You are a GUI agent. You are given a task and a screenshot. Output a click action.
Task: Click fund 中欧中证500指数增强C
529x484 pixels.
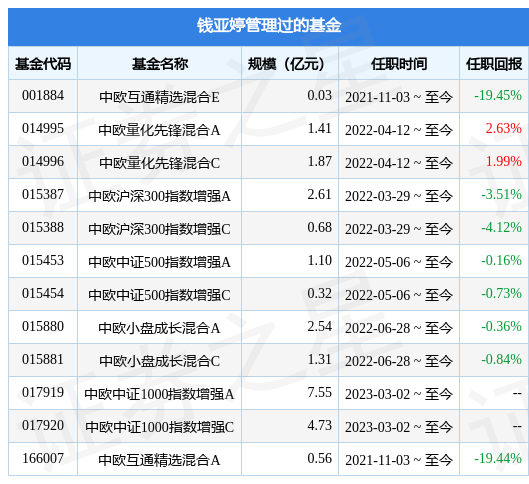coord(159,295)
